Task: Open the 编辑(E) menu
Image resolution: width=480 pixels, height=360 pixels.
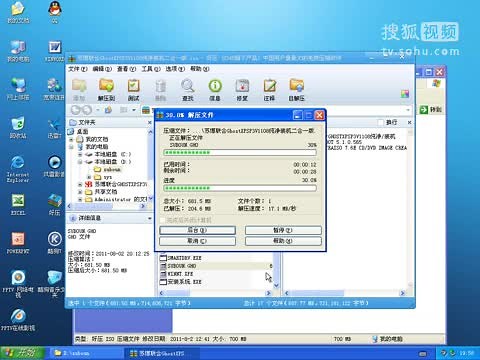Action: coord(102,69)
